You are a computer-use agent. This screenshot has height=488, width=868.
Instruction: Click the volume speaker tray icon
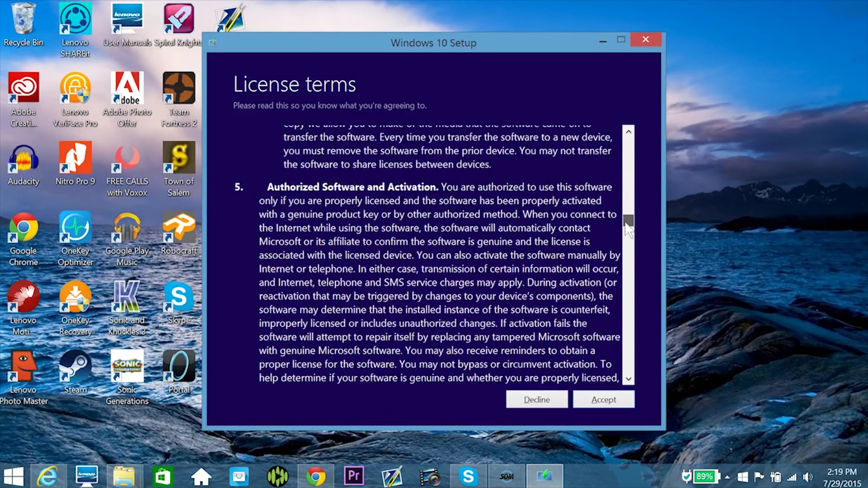click(x=808, y=477)
